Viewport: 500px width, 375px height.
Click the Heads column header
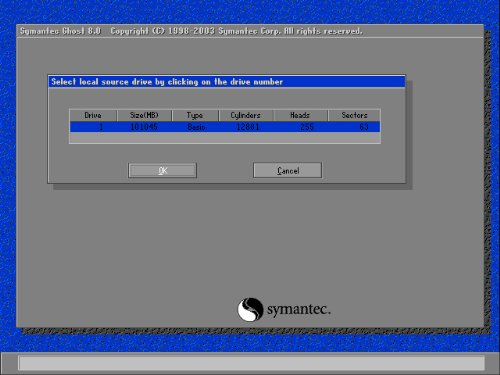301,115
